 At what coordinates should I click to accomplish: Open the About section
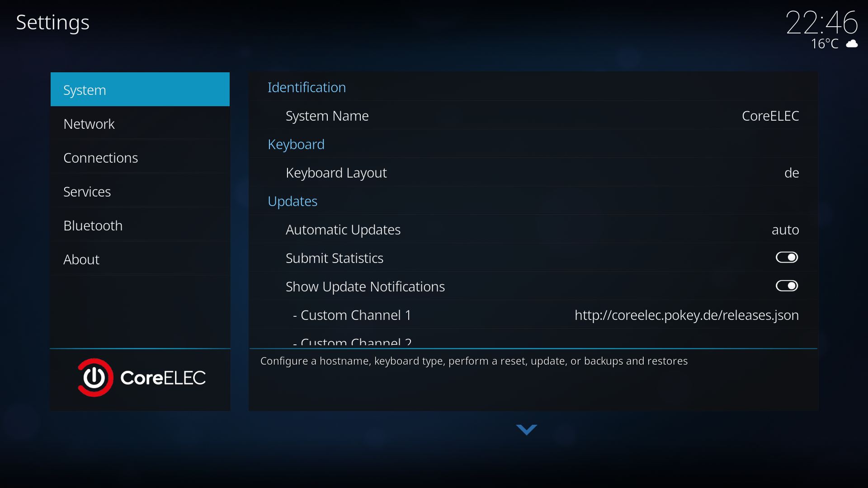click(140, 259)
